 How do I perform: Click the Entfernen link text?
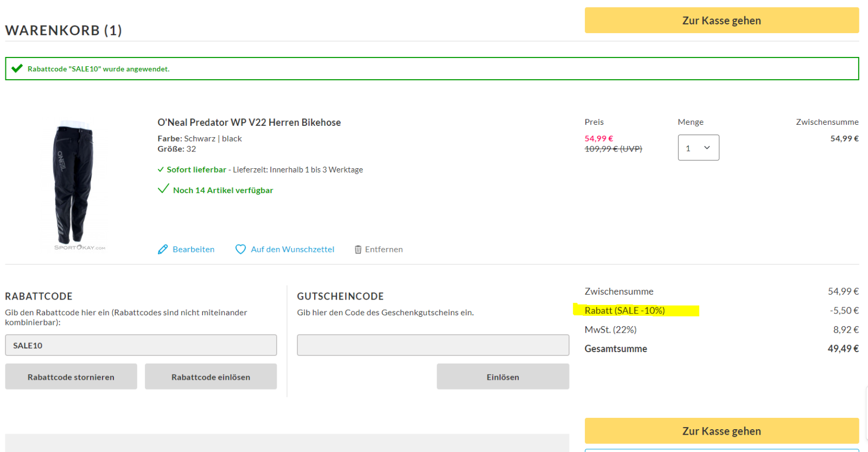pyautogui.click(x=384, y=250)
